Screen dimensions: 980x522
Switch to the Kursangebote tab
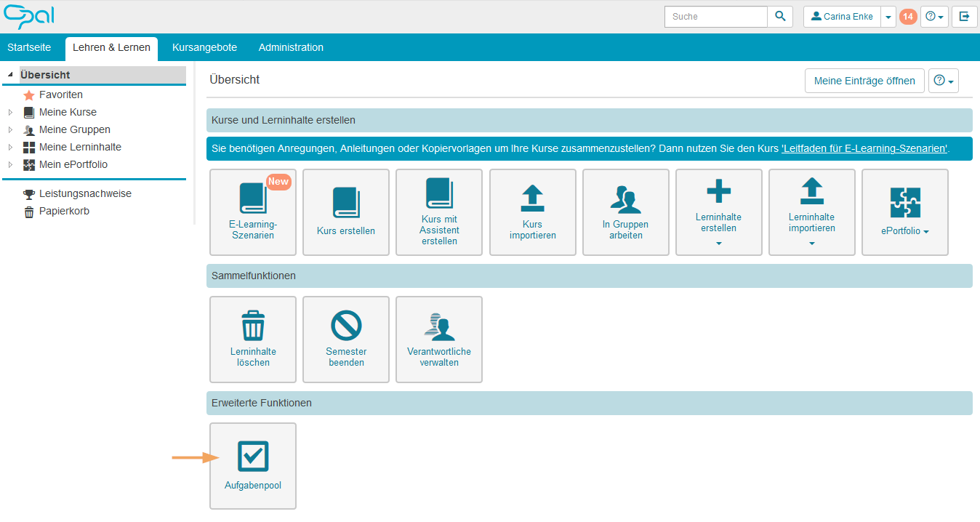204,47
